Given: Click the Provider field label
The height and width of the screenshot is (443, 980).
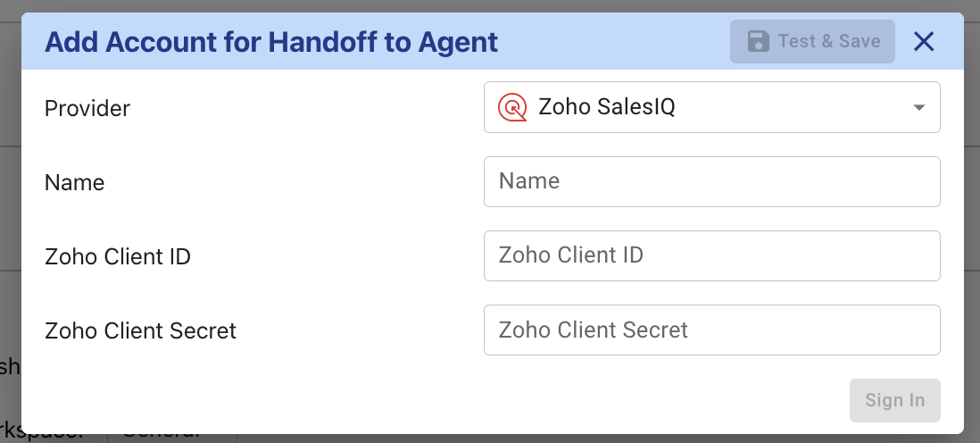Looking at the screenshot, I should [87, 108].
